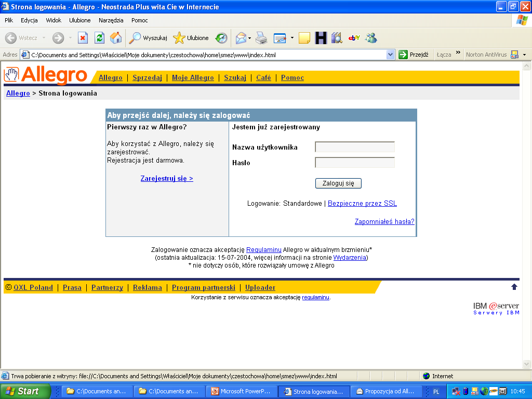Expand the Łącza links chevron
532x399 pixels.
coord(458,52)
